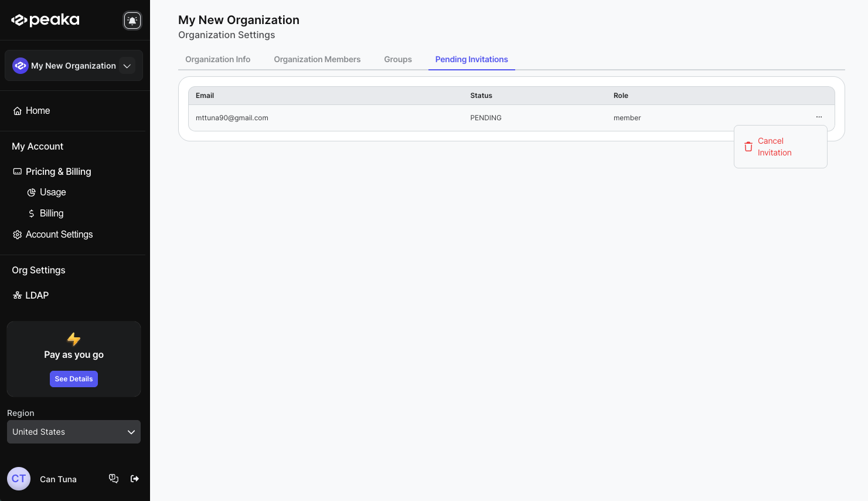868x501 pixels.
Task: Switch to the Groups tab
Action: [398, 59]
